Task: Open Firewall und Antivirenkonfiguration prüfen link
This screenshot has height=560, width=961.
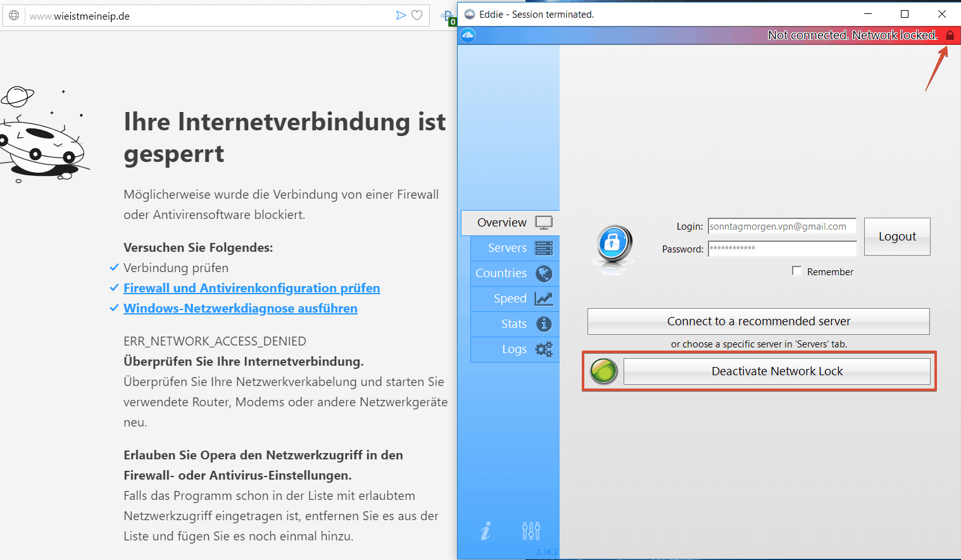Action: coord(251,288)
